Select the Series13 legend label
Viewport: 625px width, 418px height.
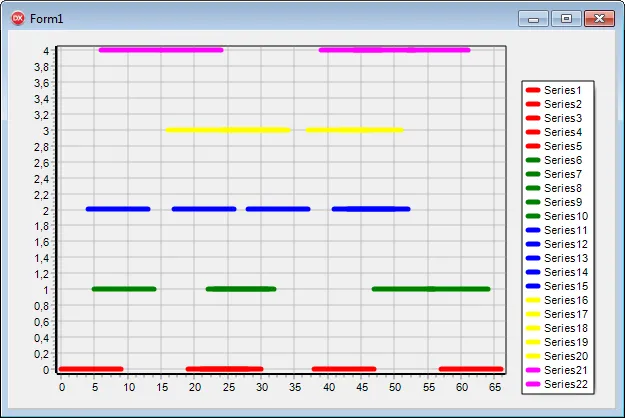(566, 258)
